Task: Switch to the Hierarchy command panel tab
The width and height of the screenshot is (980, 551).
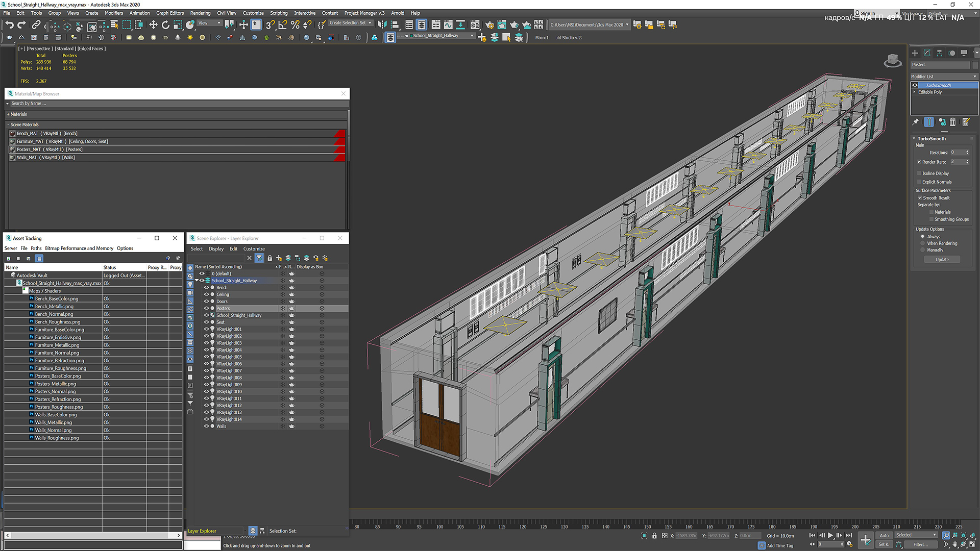Action: point(939,53)
